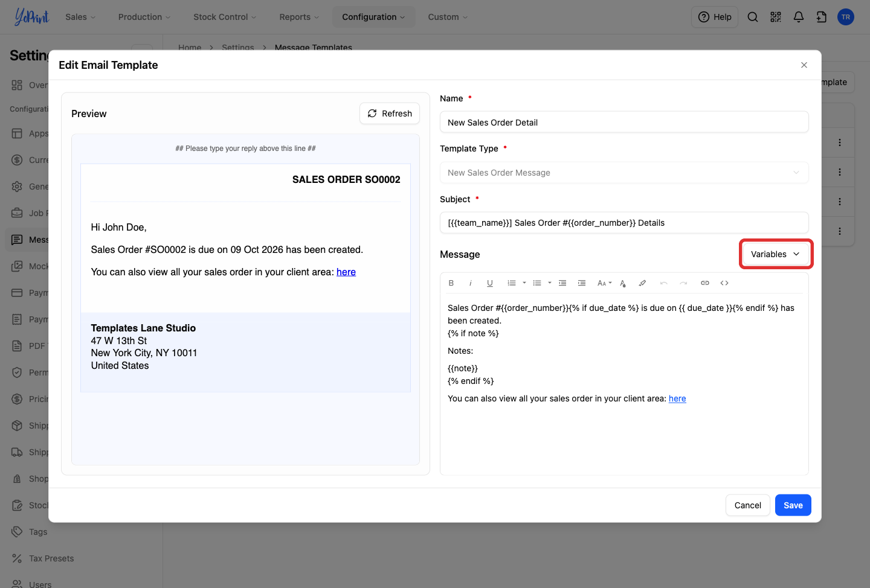
Task: Save the email template
Action: point(793,505)
